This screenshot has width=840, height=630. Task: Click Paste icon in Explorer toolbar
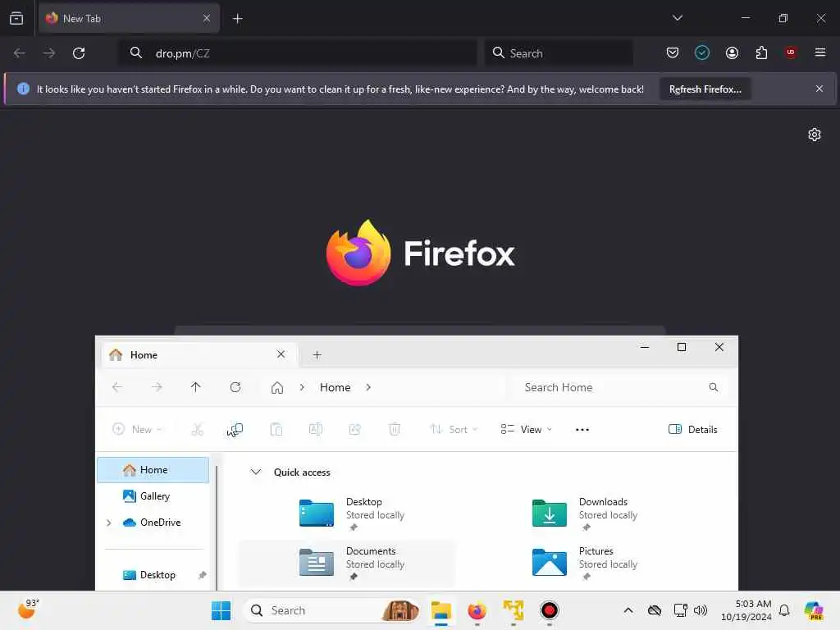point(276,429)
